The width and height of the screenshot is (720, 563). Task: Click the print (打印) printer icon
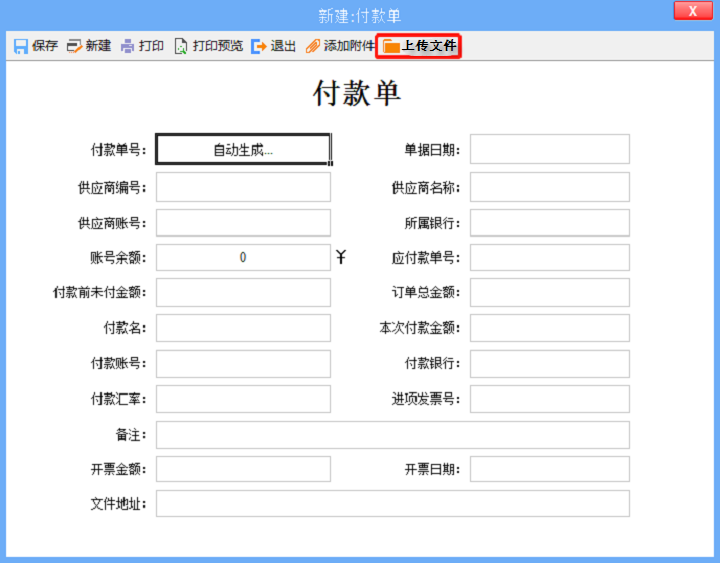128,46
